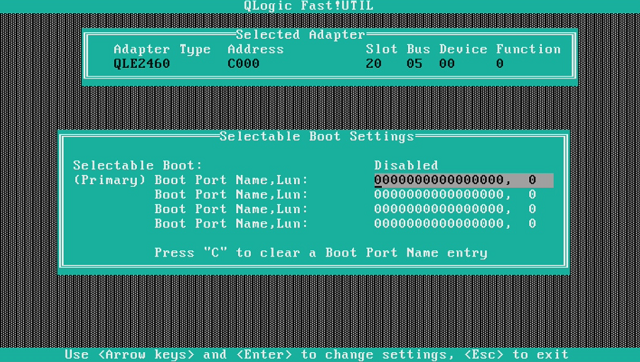Click the Bus column header
640x362 pixels.
coord(418,49)
